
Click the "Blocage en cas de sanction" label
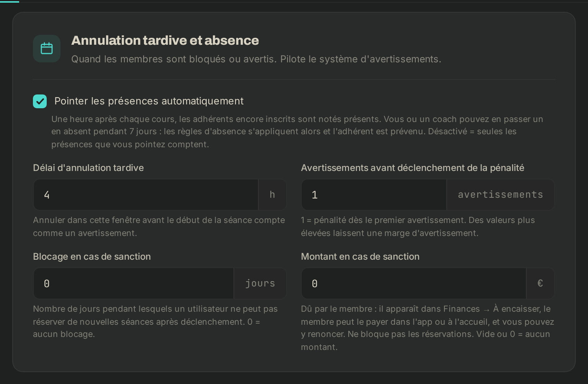(92, 257)
